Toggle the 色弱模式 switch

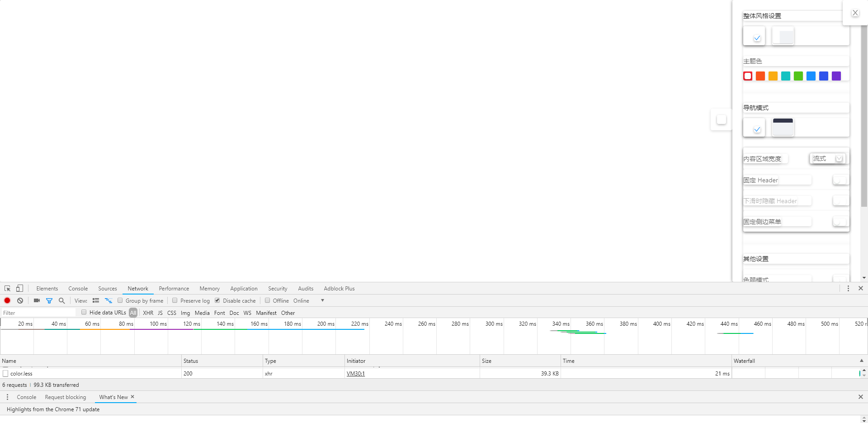pos(841,278)
